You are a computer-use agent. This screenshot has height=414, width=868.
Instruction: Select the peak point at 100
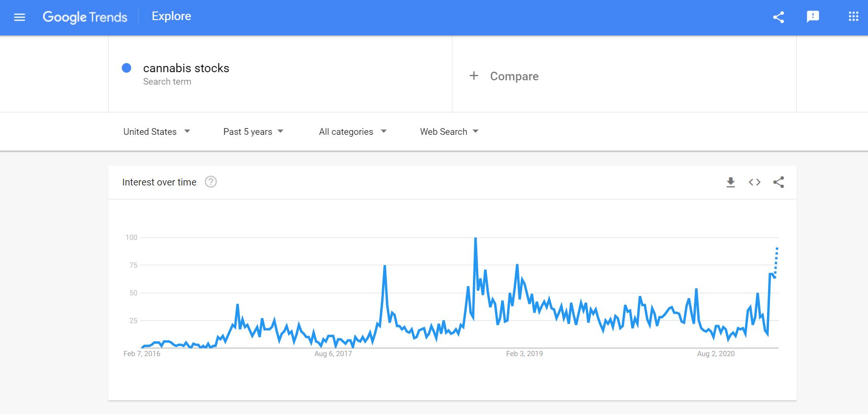(475, 238)
